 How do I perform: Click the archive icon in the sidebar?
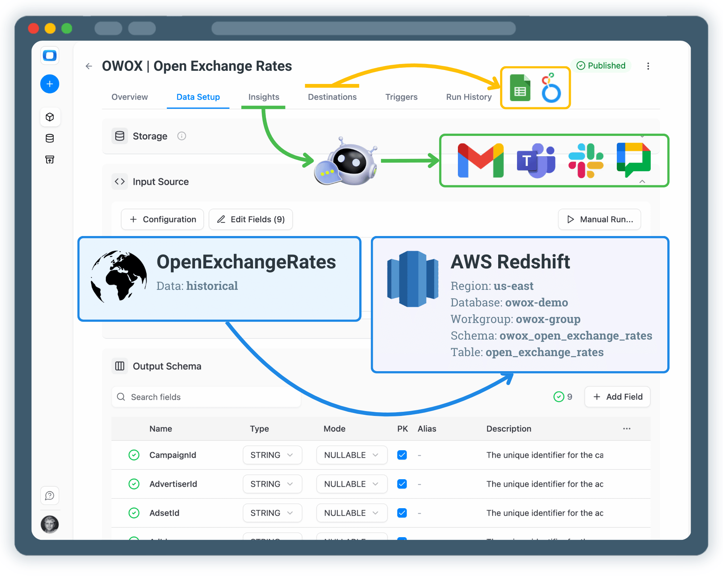coord(50,159)
